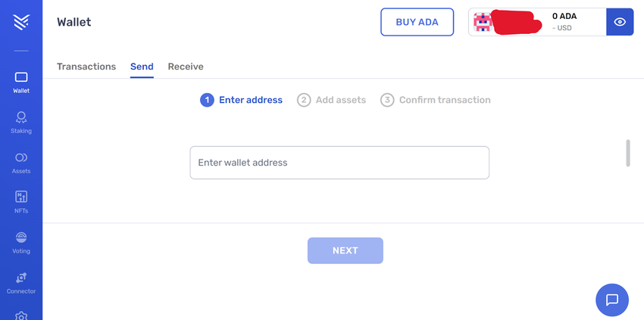
Task: Click the page vertical scrollbar
Action: (627, 153)
